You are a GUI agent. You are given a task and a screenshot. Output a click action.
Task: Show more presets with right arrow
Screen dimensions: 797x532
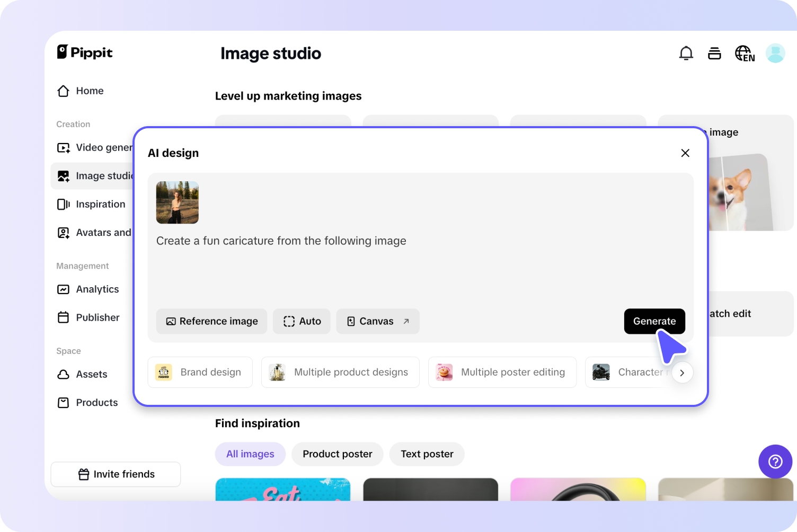682,373
